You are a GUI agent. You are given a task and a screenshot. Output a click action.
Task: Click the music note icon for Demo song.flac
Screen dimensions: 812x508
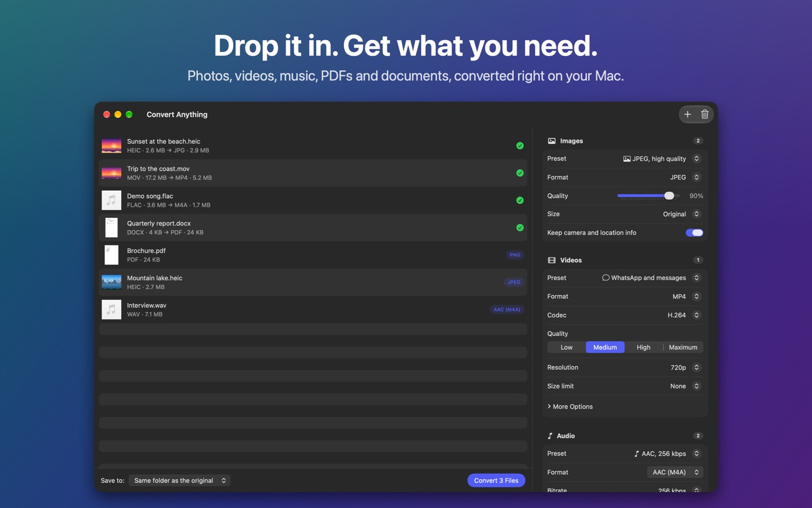111,200
